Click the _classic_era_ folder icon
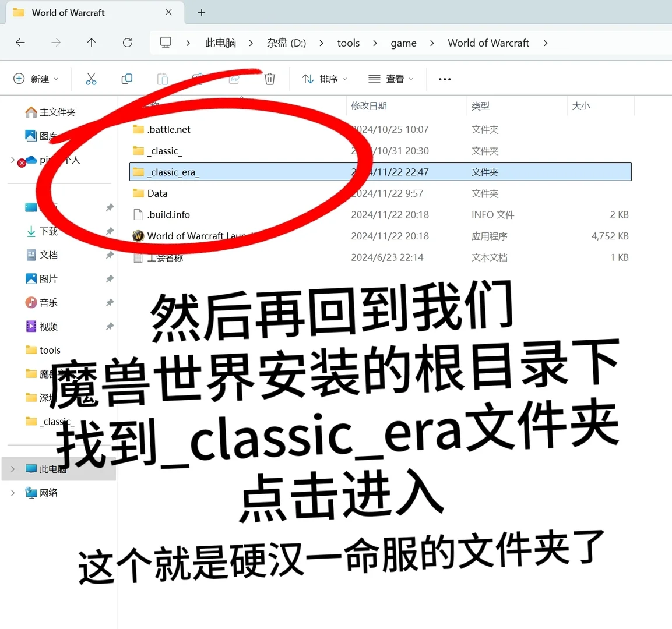Viewport: 672px width, 629px height. (x=138, y=172)
